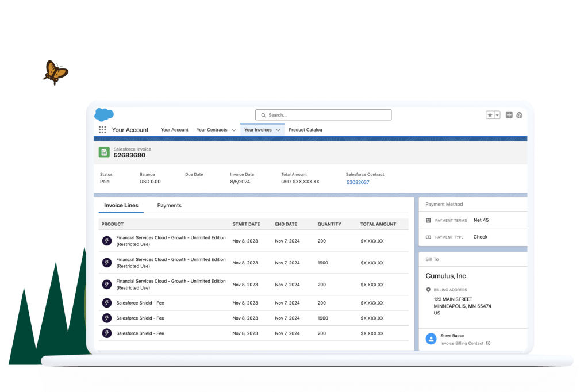This screenshot has height=392, width=588.
Task: Click the product icon in the third Financial Services Cloud row
Action: (107, 285)
